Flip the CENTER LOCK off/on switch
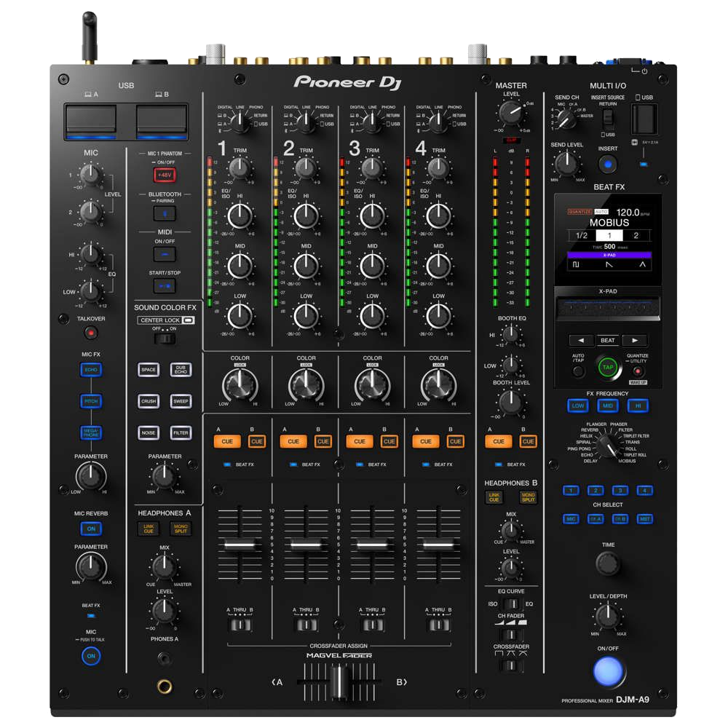728x728 pixels. click(165, 339)
